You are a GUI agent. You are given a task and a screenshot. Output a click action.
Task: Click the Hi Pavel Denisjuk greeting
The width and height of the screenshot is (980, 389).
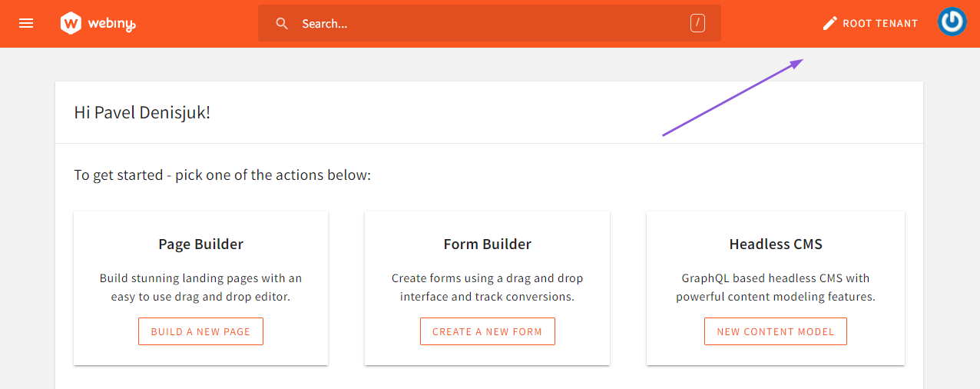[x=142, y=113]
